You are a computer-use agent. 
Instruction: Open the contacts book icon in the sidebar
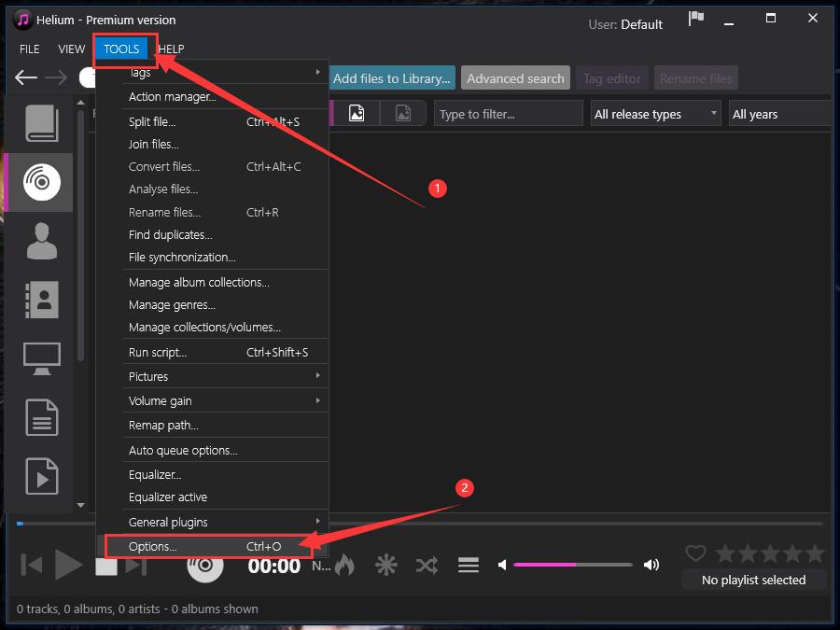tap(42, 300)
